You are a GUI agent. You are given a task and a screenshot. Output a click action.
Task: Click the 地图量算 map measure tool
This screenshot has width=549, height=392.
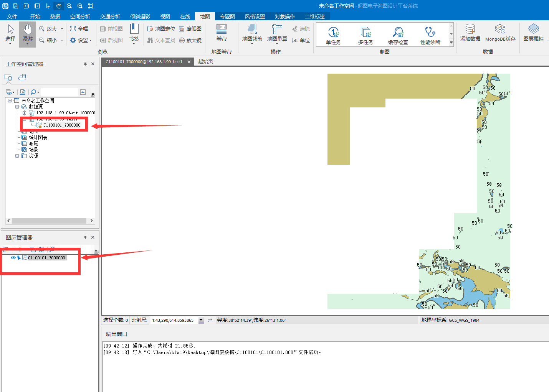[277, 34]
